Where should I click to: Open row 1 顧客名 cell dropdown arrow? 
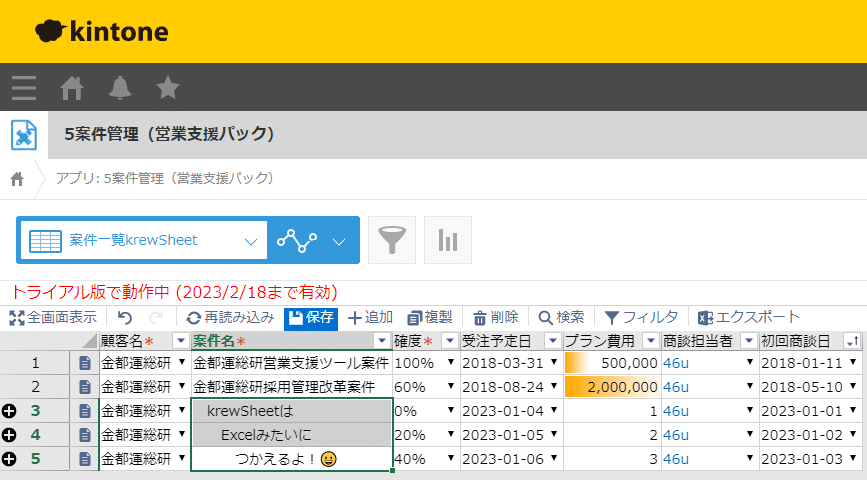pos(182,363)
